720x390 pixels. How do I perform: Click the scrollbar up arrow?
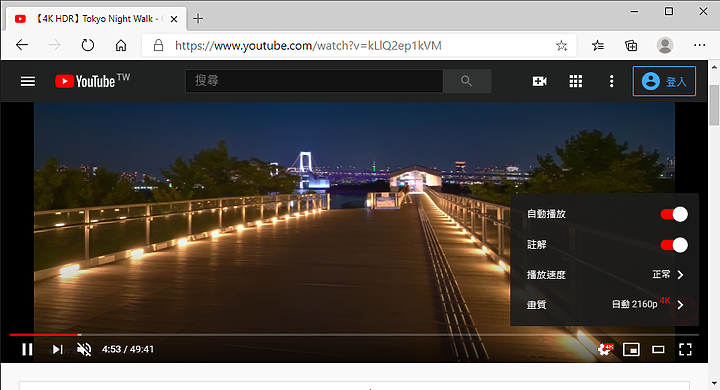pyautogui.click(x=714, y=67)
